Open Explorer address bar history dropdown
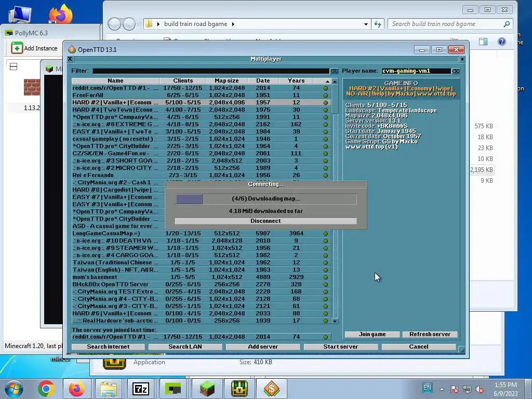The width and height of the screenshot is (532, 399). (366, 24)
